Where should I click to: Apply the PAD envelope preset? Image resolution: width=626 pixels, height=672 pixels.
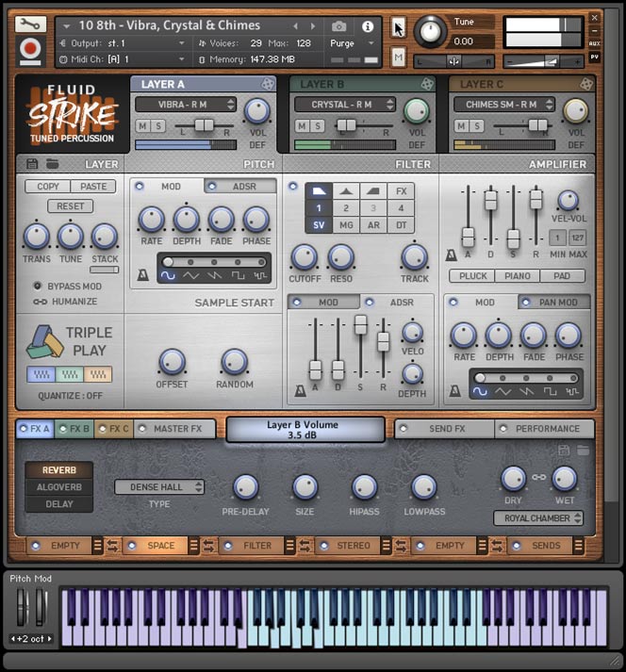point(562,276)
